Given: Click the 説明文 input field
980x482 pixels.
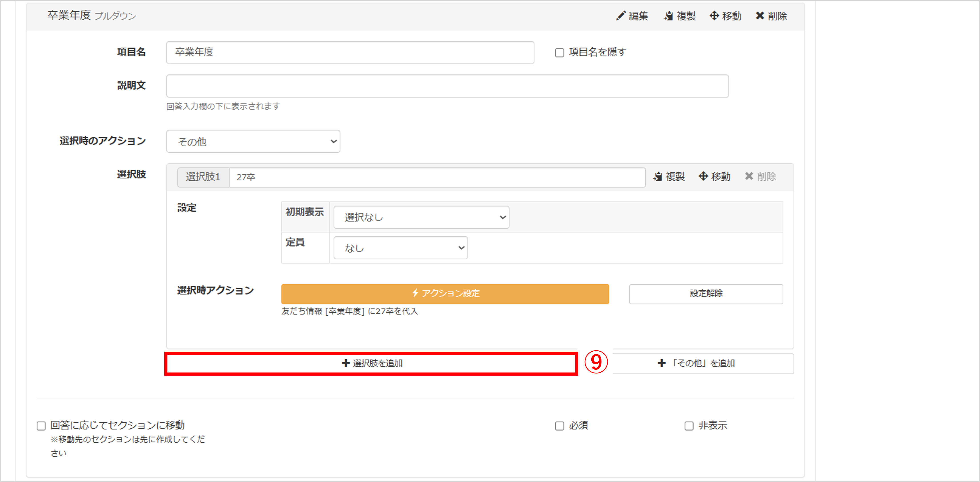Looking at the screenshot, I should (447, 86).
